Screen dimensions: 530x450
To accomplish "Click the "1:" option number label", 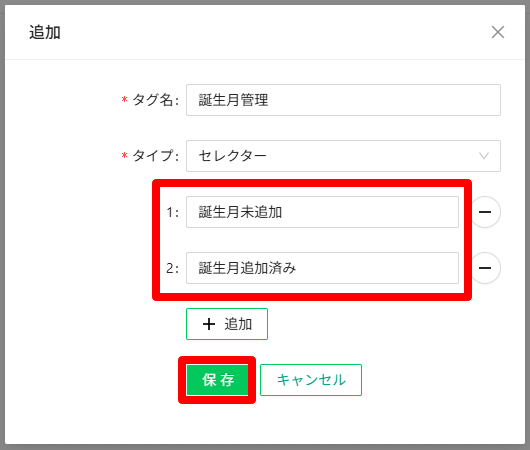I will coord(172,212).
